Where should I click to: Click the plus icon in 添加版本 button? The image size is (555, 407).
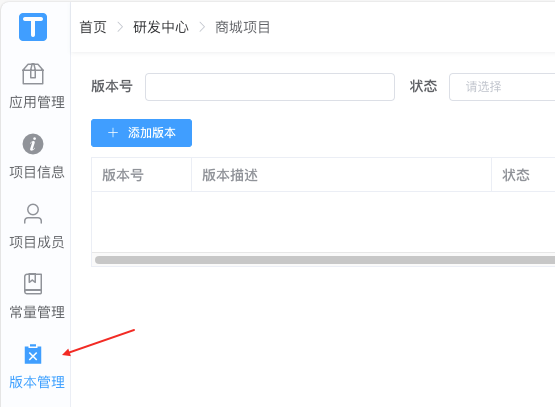pyautogui.click(x=113, y=133)
